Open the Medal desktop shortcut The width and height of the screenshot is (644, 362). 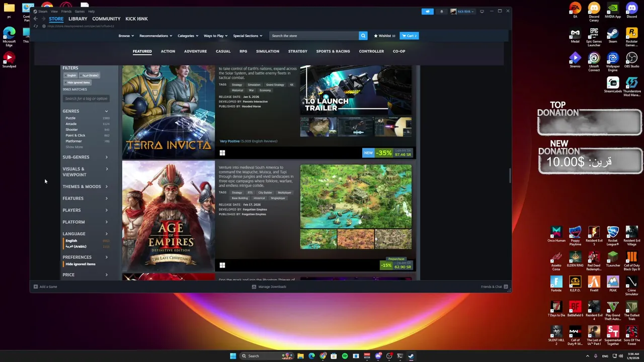coord(575,35)
